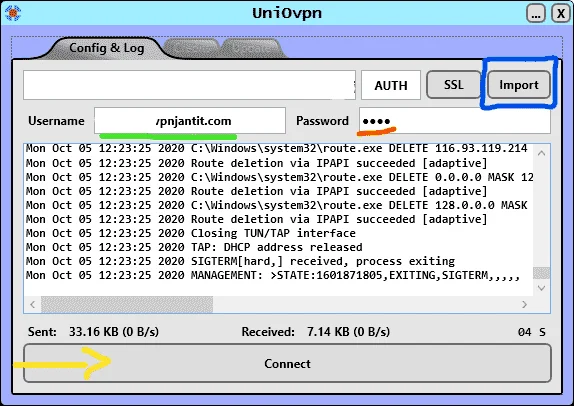This screenshot has width=574, height=406.
Task: Select the log line "route.exe DELETE 128.0.0.0 MASK"
Action: (276, 205)
